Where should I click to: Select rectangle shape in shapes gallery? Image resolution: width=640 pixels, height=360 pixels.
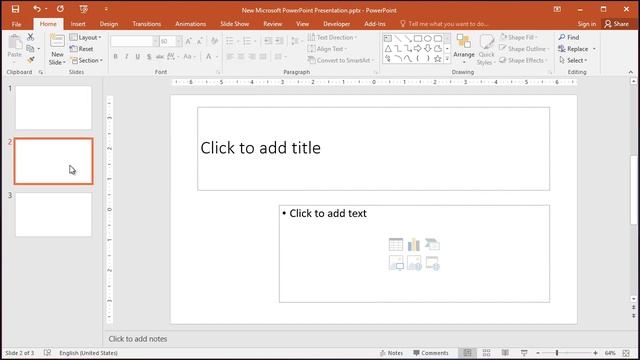(x=418, y=38)
